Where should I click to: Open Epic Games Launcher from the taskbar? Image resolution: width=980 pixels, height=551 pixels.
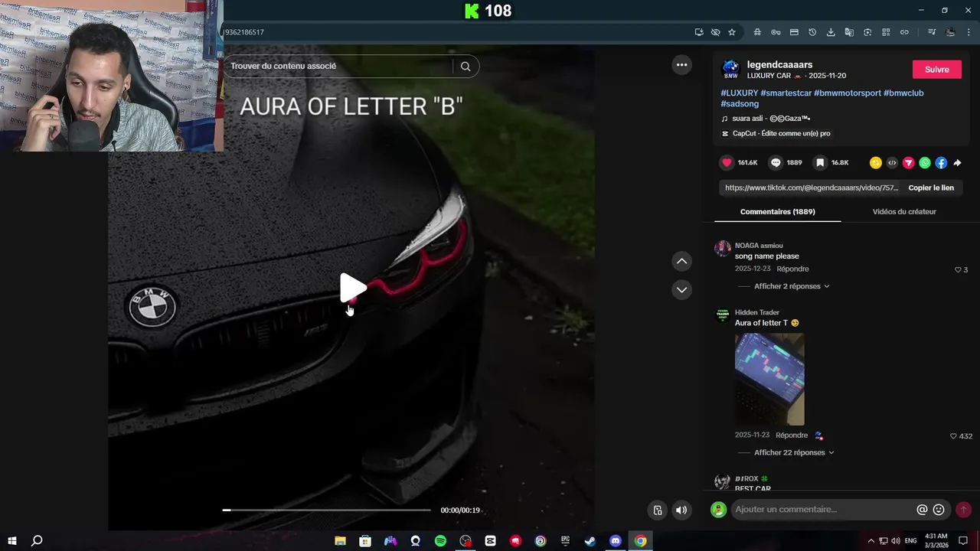pyautogui.click(x=565, y=541)
